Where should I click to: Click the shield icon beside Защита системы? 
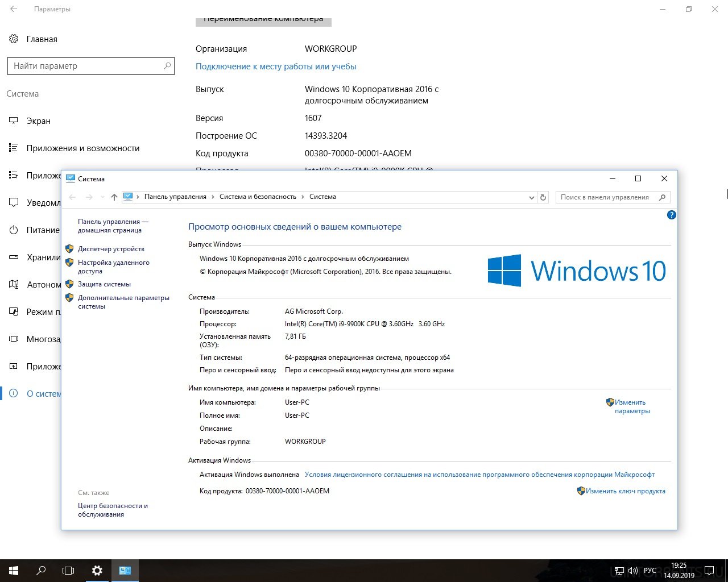(69, 284)
